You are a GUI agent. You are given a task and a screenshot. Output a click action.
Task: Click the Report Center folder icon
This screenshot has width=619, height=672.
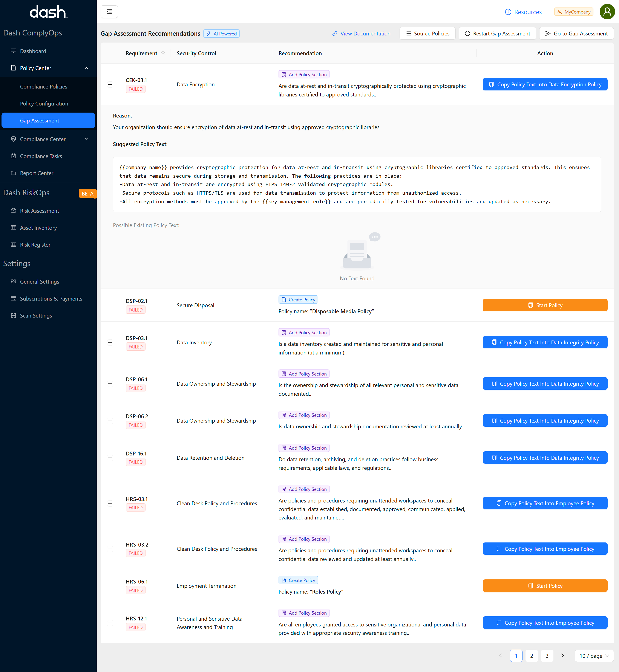(13, 173)
